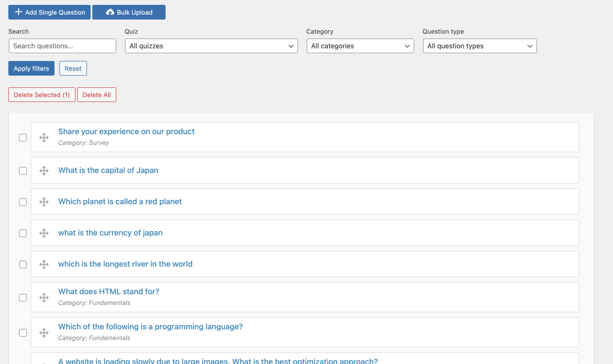The width and height of the screenshot is (613, 364).
Task: Open 'What is the capital of Japan' question
Action: [x=108, y=170]
